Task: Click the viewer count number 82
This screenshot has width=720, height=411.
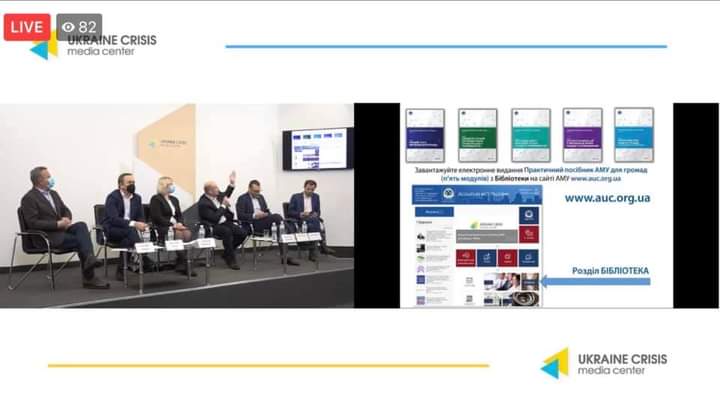Action: pyautogui.click(x=87, y=27)
